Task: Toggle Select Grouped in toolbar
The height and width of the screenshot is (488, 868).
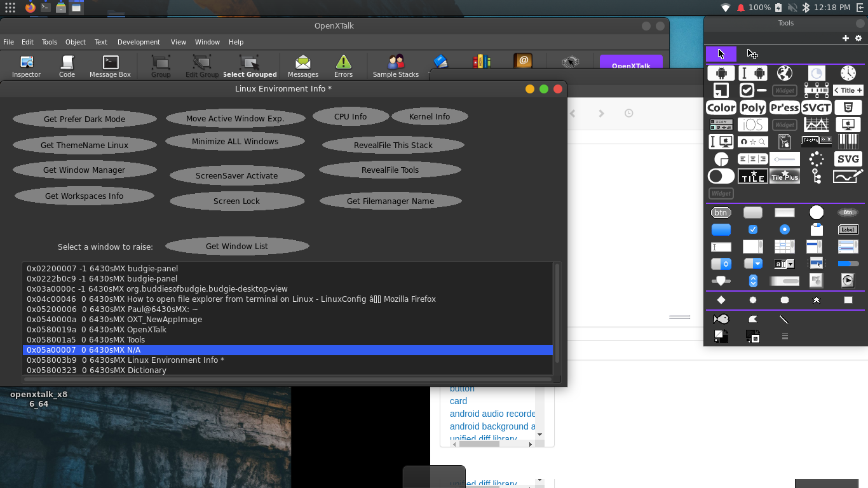Action: pos(250,66)
